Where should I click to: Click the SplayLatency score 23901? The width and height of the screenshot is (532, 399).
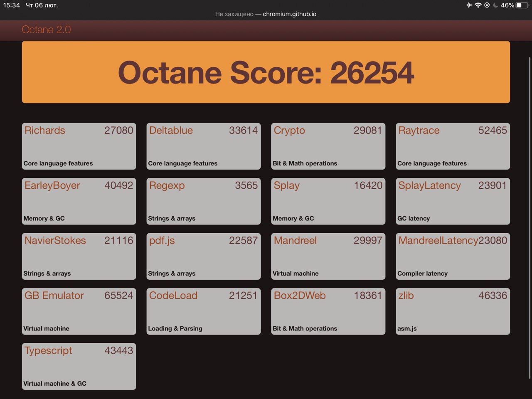tap(493, 185)
